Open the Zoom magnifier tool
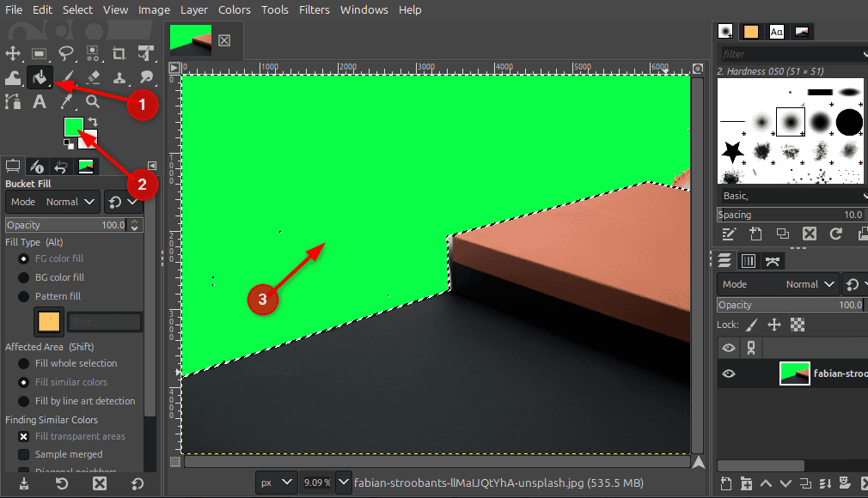Screen dimensions: 868x498 [x=94, y=101]
